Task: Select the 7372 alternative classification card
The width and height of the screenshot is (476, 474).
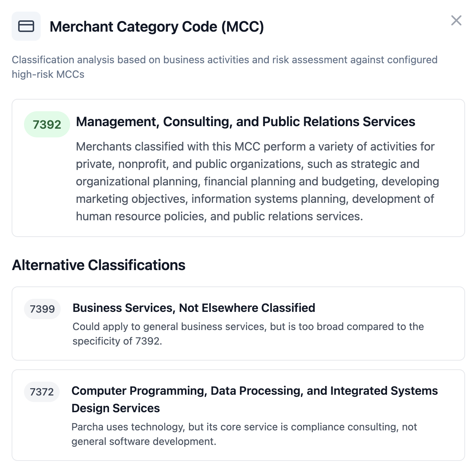Action: click(238, 415)
